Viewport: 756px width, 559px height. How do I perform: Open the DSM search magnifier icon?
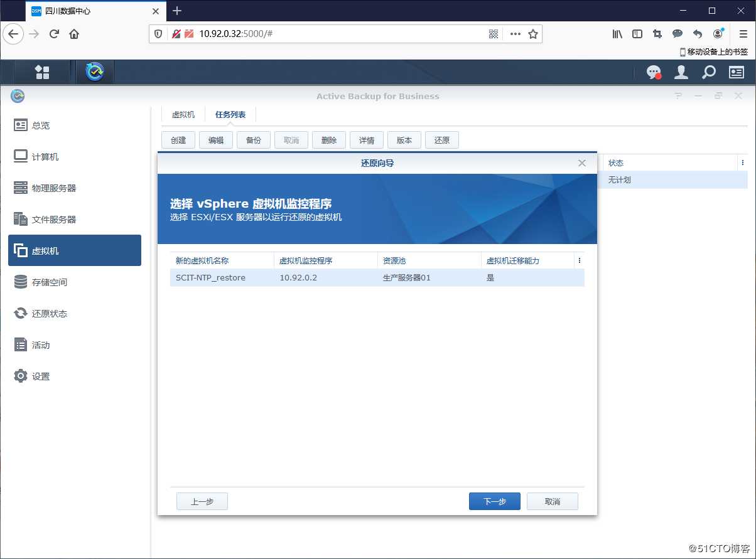pyautogui.click(x=709, y=72)
